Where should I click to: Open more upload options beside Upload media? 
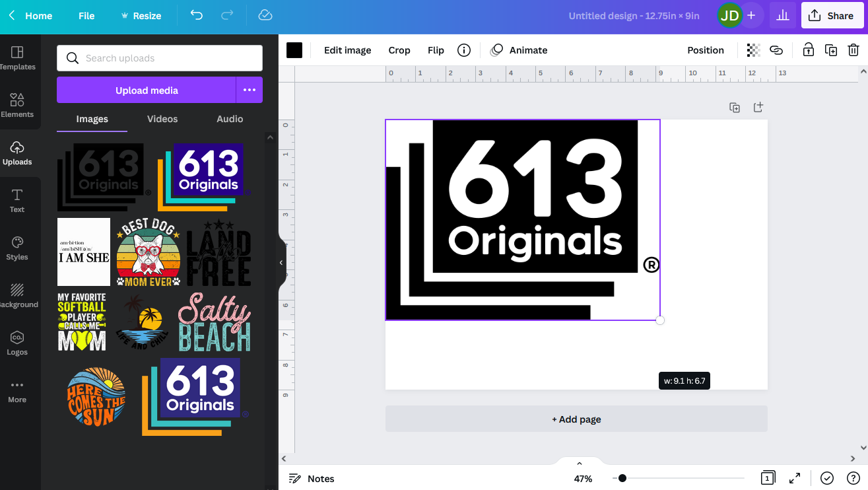[250, 90]
